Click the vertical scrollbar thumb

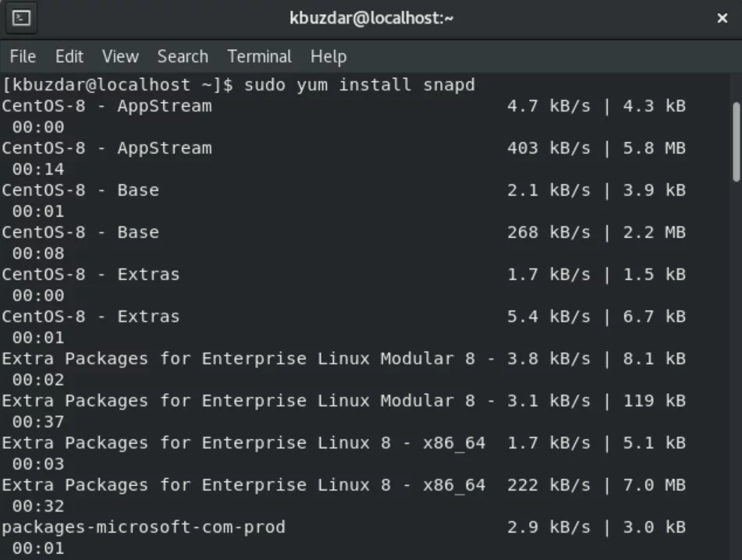[736, 142]
